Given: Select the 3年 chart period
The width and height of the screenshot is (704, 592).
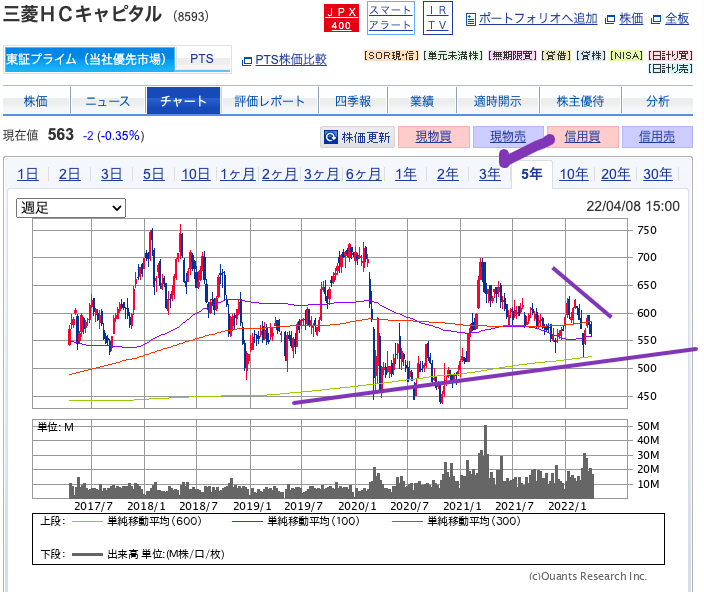Looking at the screenshot, I should [490, 174].
